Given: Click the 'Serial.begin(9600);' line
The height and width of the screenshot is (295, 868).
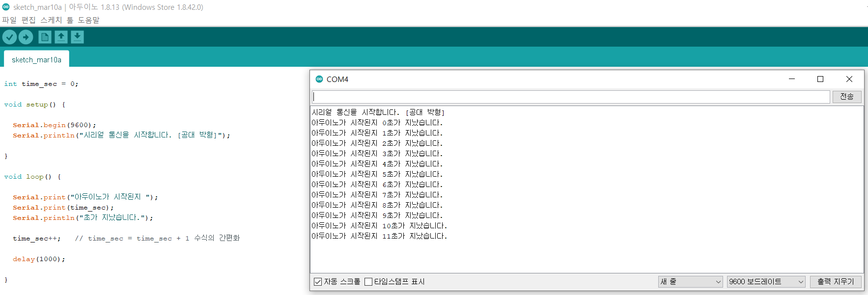Looking at the screenshot, I should [55, 125].
